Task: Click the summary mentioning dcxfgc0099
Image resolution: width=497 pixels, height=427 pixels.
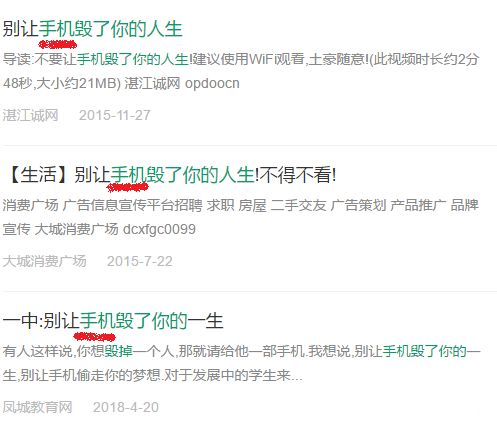Action: [241, 217]
